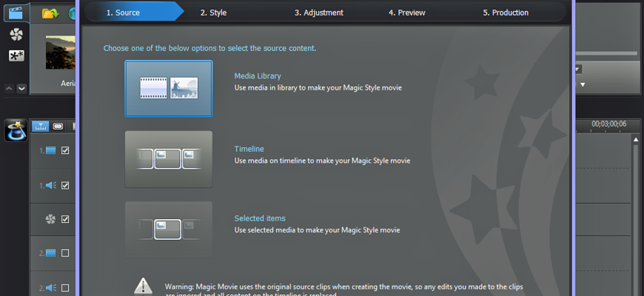The image size is (644, 296).
Task: Click the Media Library text label
Action: (258, 75)
